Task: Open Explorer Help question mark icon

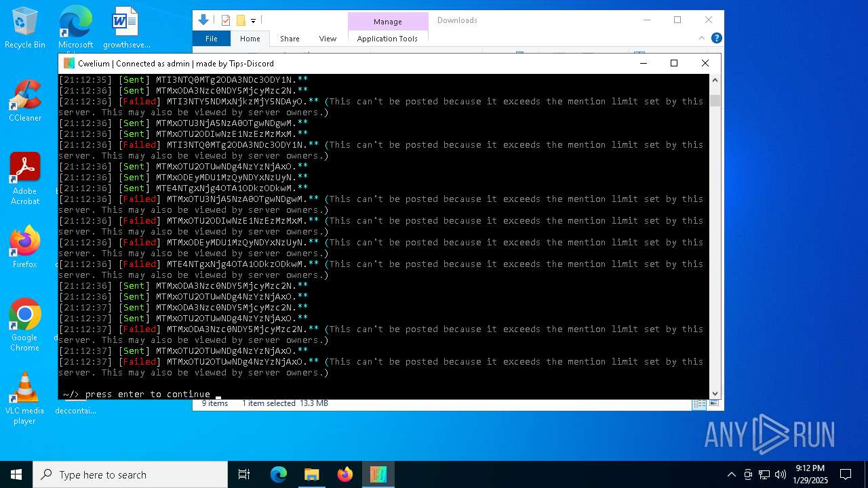Action: coord(716,39)
